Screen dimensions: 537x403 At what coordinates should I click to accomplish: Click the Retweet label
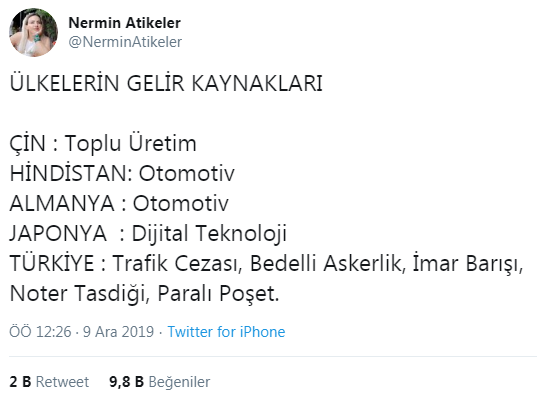click(x=62, y=382)
